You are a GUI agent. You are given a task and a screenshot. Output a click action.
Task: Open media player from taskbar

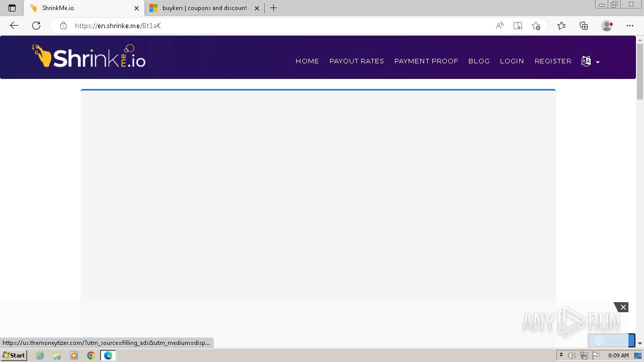click(x=74, y=355)
